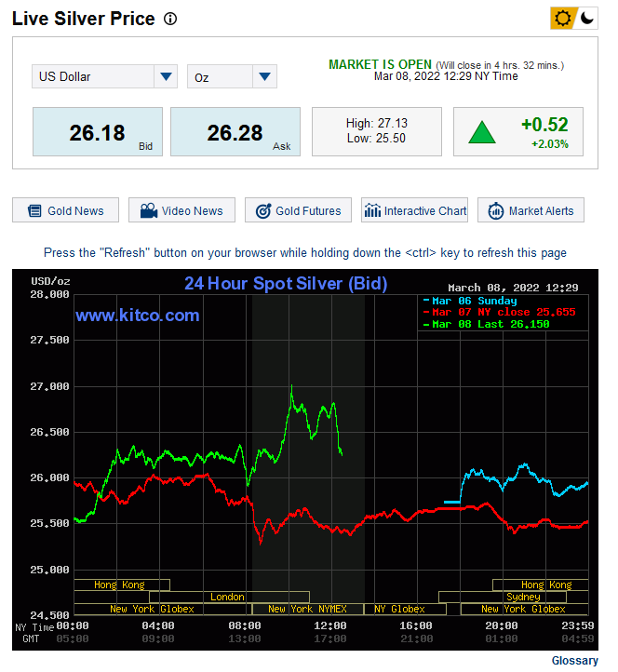This screenshot has height=672, width=618.
Task: Open Gold Futures button
Action: pyautogui.click(x=298, y=210)
